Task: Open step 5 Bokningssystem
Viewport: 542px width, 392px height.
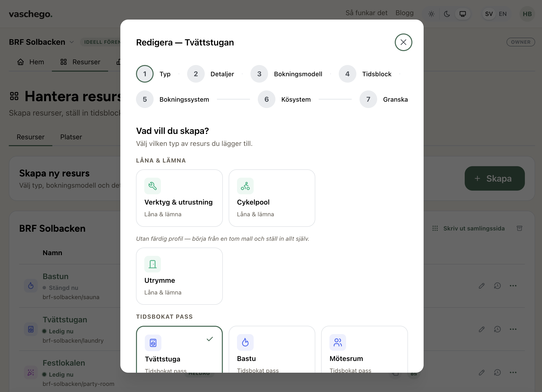Action: coord(173,99)
